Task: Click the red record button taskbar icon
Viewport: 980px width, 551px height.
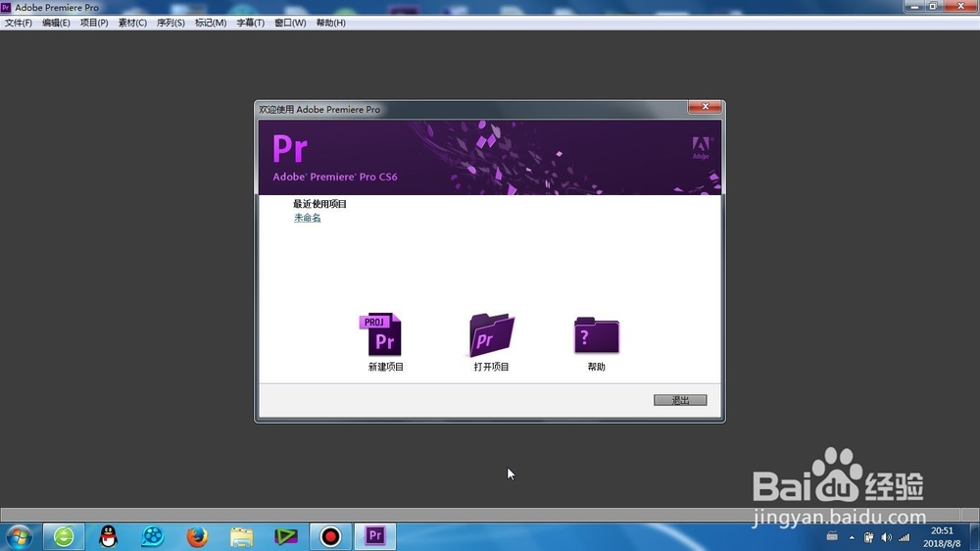Action: point(330,536)
